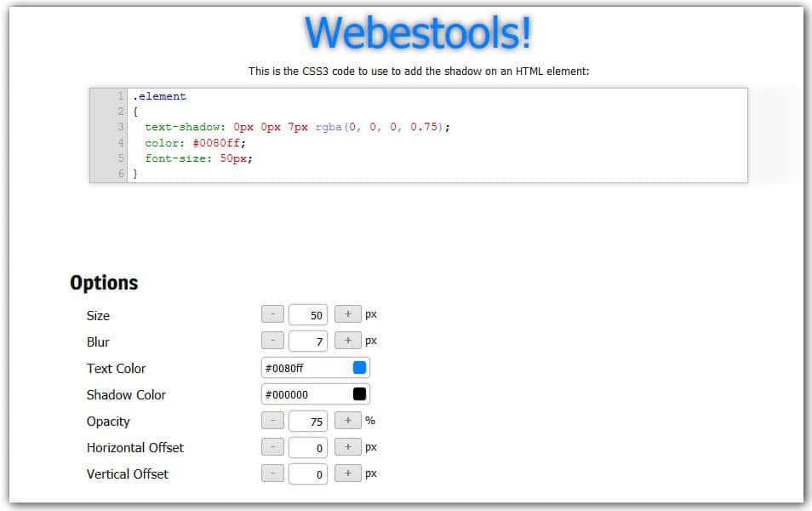Click the Horizontal Offset input field
The image size is (812, 511).
tap(308, 446)
